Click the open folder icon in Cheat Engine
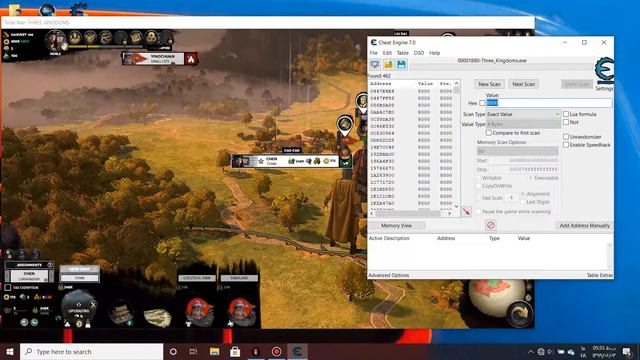 [388, 64]
